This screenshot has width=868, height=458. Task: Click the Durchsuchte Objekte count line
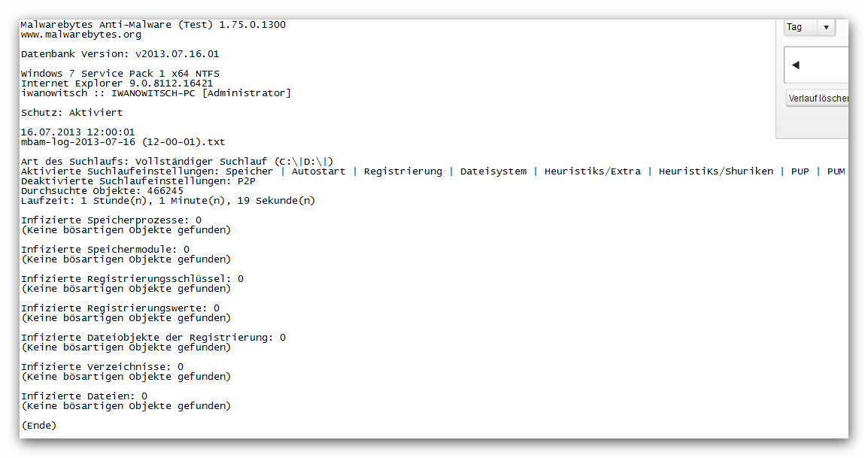click(102, 191)
